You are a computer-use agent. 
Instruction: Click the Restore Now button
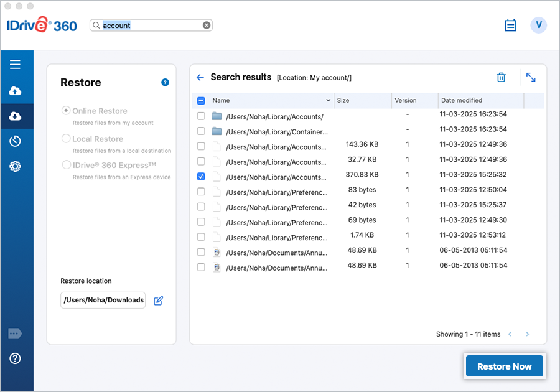[504, 366]
